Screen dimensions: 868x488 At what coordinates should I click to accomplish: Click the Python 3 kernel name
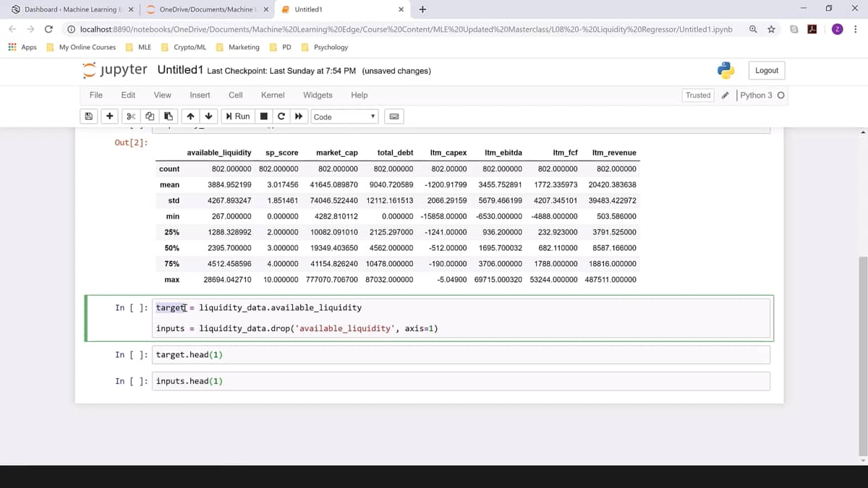click(756, 95)
